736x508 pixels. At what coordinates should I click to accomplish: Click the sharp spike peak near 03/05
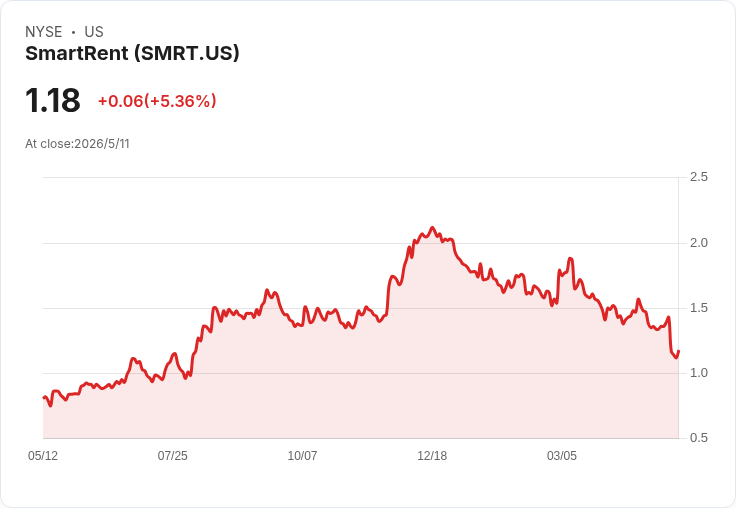(x=570, y=258)
